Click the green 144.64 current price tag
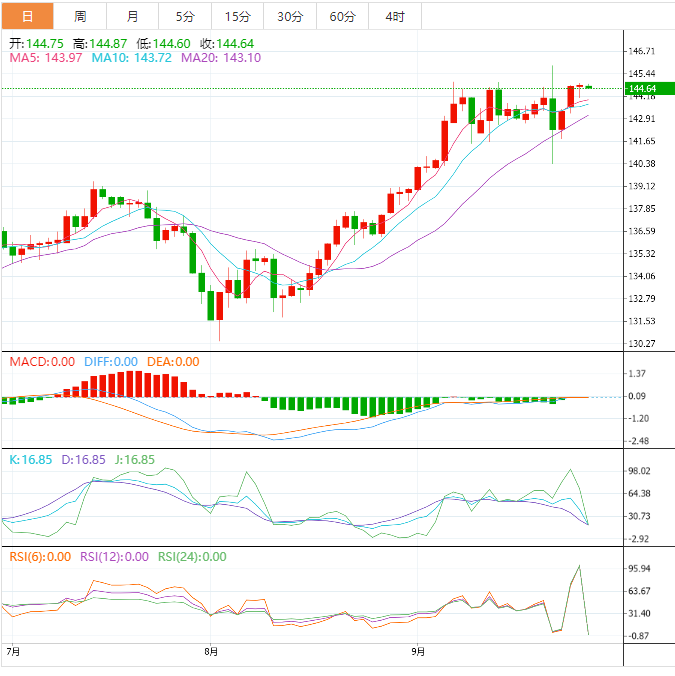Screen dimensions: 675x676 (640, 89)
